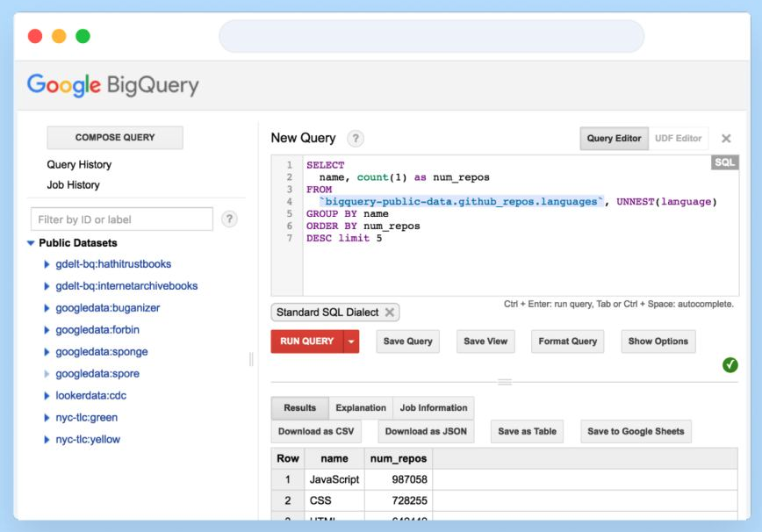Click Format Query
The height and width of the screenshot is (532, 762).
[x=568, y=341]
